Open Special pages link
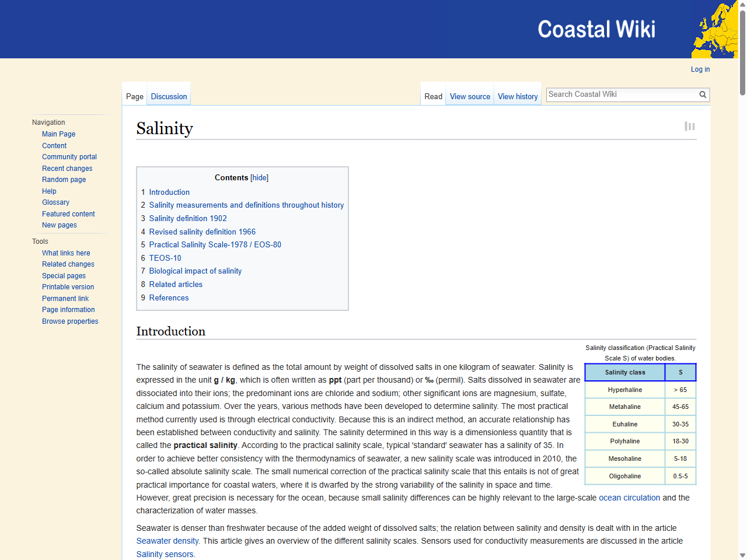This screenshot has height=560, width=747. [64, 276]
